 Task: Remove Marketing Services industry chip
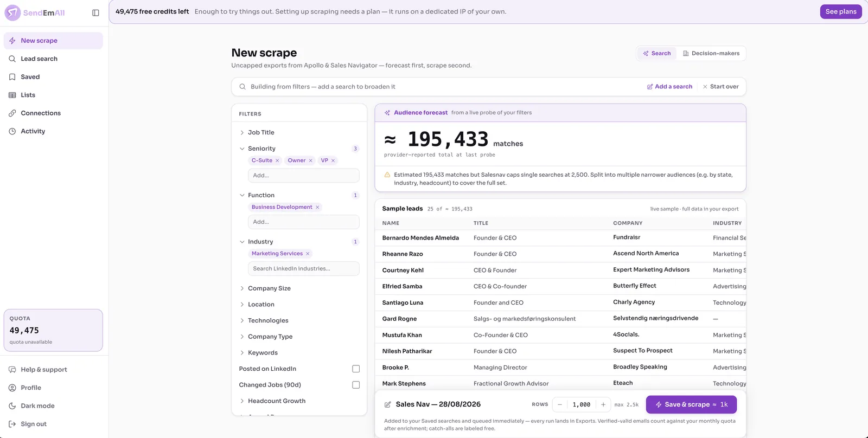(308, 254)
